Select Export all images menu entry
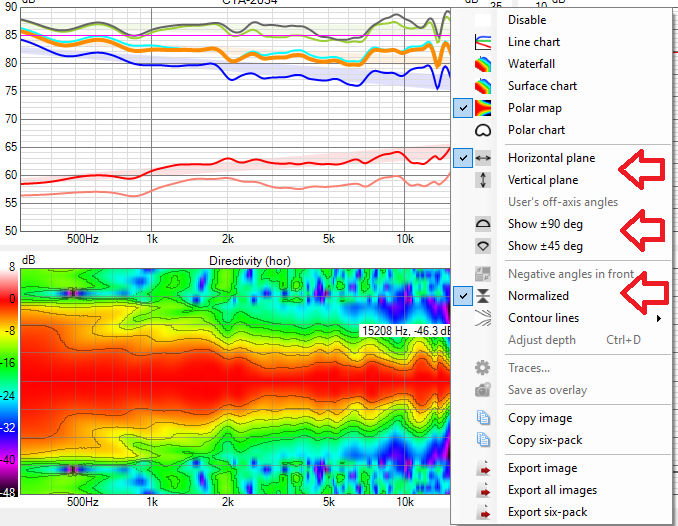The image size is (678, 526). coord(552,490)
